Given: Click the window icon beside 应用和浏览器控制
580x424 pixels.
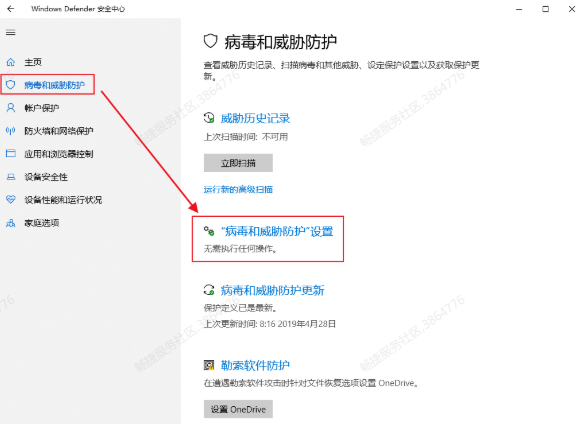Looking at the screenshot, I should pos(11,154).
